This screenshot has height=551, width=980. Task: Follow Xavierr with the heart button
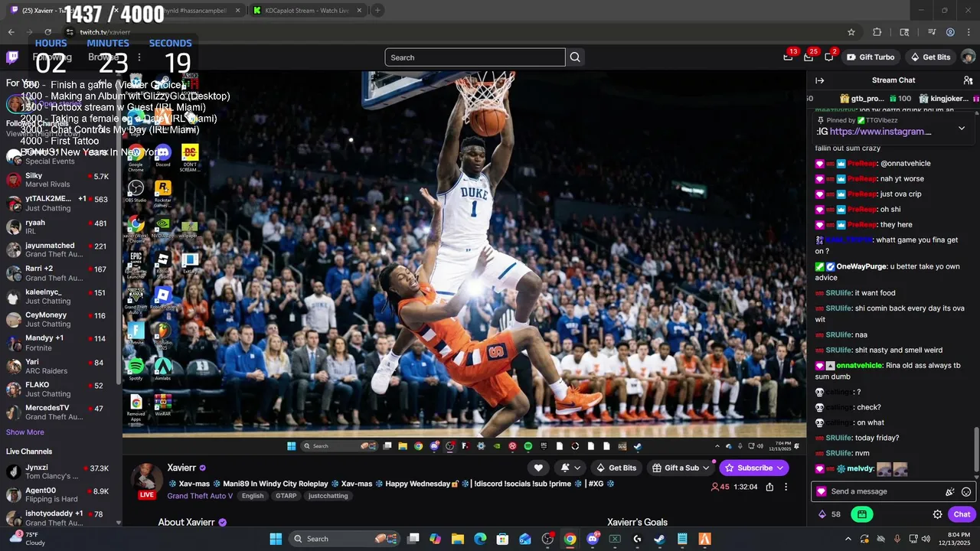point(538,468)
